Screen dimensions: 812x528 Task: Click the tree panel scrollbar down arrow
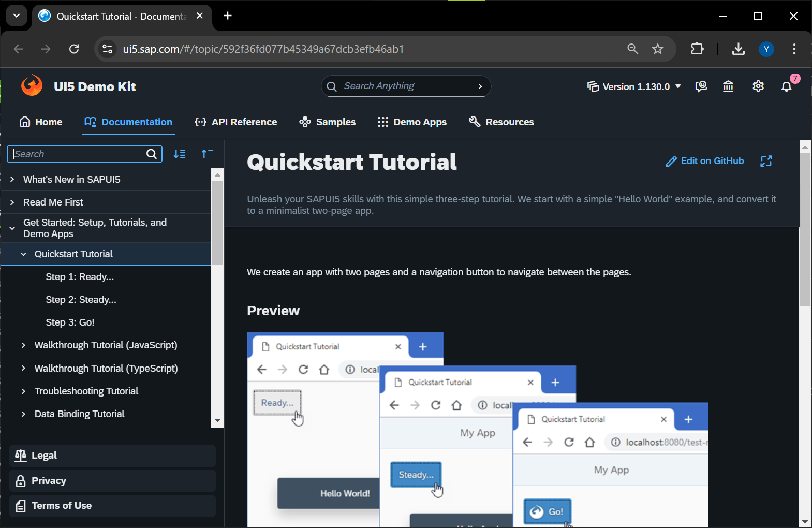(x=217, y=421)
